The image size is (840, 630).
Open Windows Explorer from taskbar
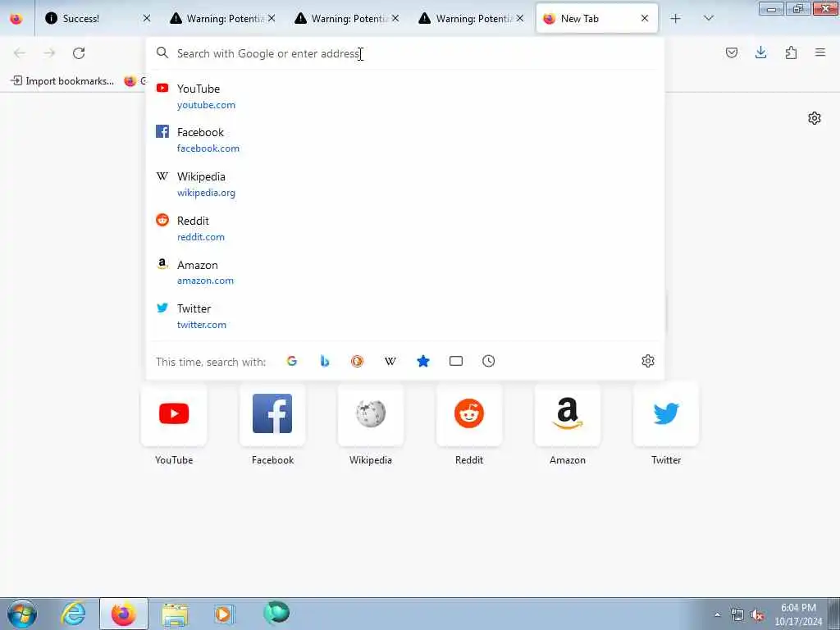(x=175, y=614)
